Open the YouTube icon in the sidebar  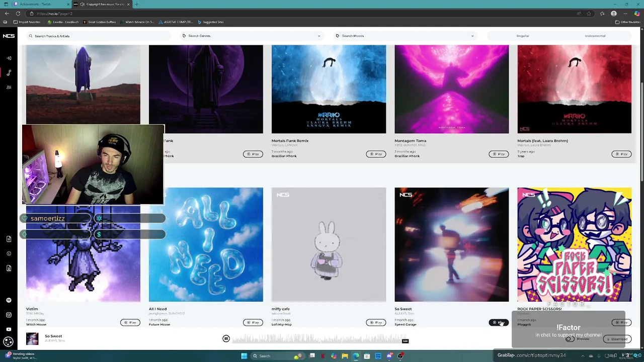[9, 329]
